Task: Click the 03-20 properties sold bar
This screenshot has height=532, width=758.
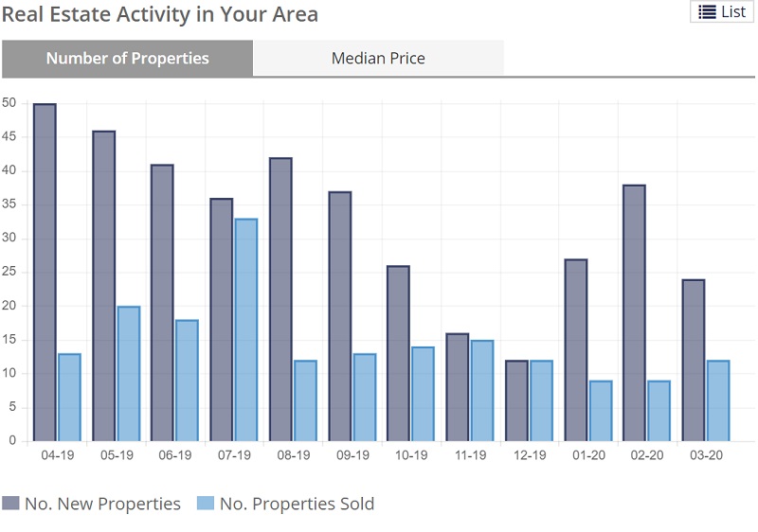Action: point(717,400)
